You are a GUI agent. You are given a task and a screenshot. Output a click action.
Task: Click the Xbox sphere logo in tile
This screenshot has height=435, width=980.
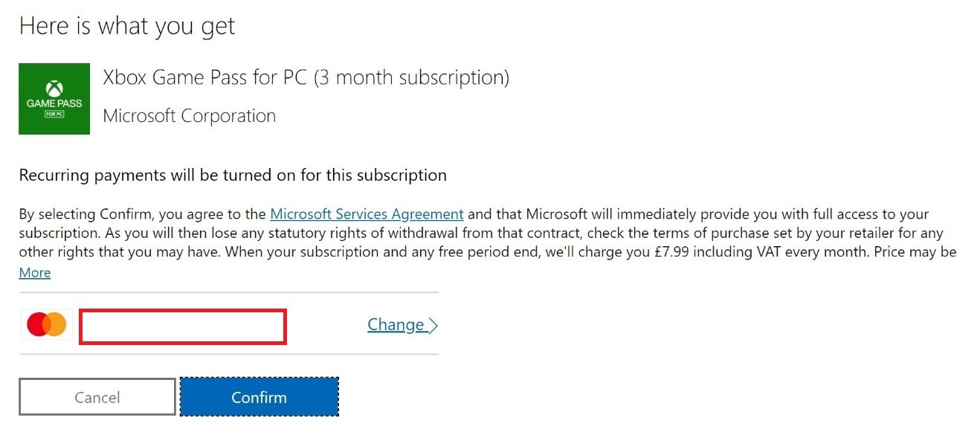(54, 88)
